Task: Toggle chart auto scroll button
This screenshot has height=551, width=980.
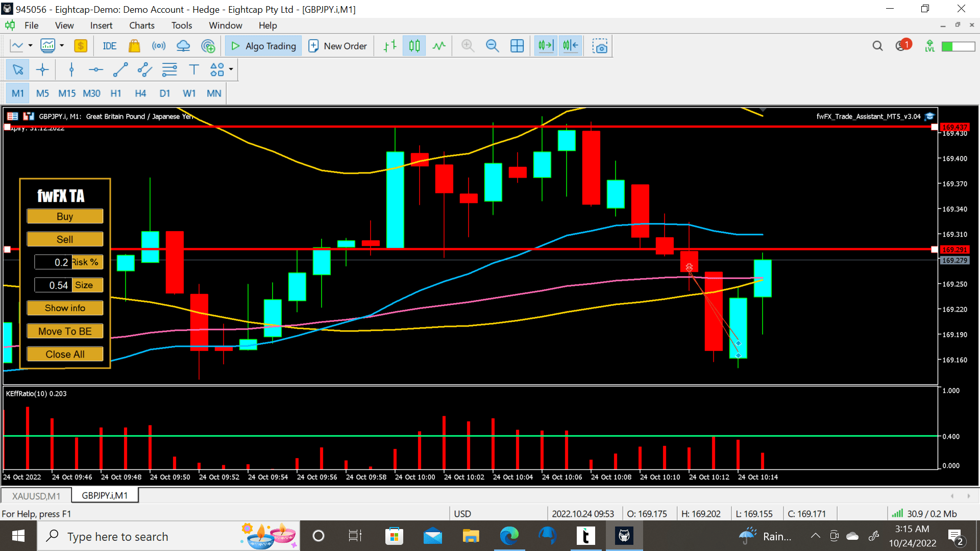Action: [546, 46]
